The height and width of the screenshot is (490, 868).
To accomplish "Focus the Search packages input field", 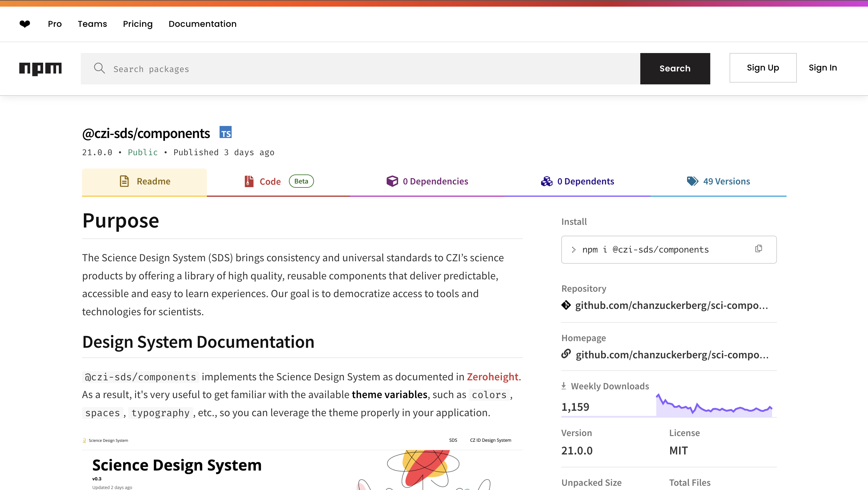I will pyautogui.click(x=360, y=68).
